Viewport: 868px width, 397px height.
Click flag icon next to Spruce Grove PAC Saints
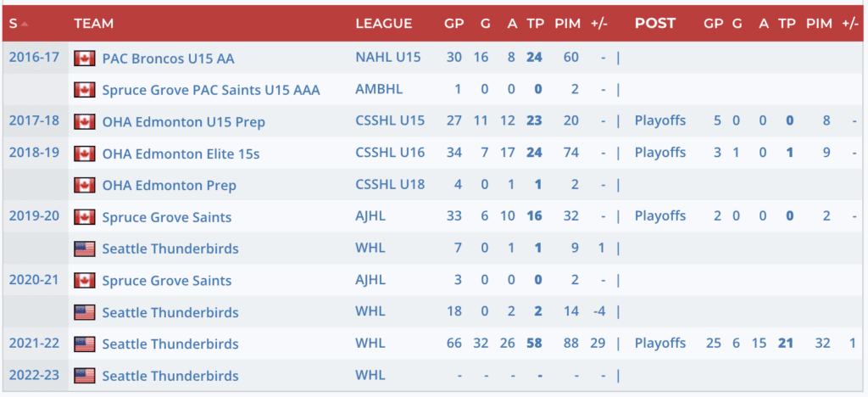(84, 90)
